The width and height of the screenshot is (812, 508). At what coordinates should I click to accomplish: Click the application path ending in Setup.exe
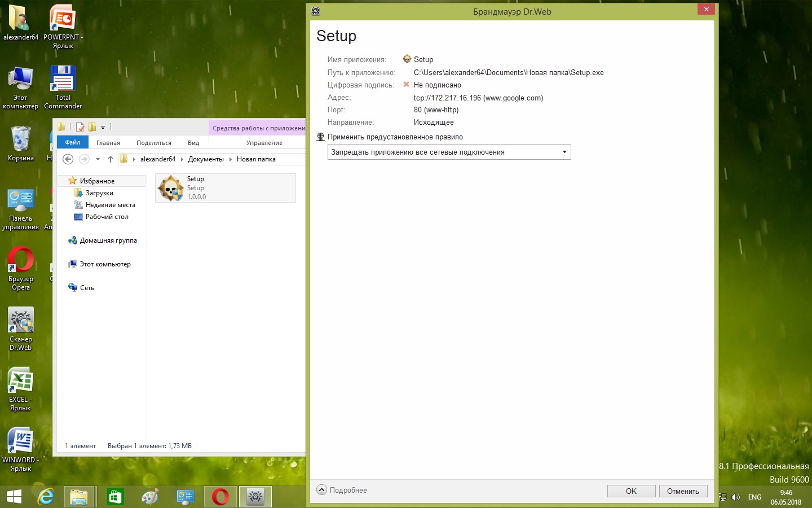(509, 72)
